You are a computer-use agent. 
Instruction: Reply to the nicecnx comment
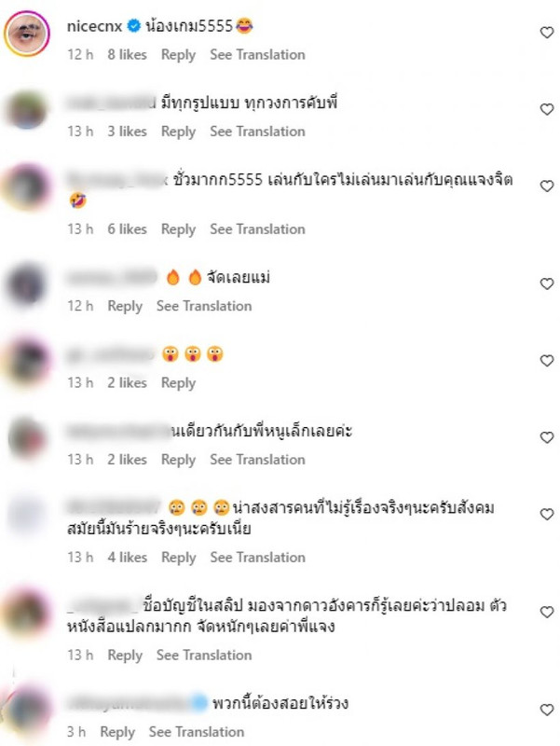click(x=178, y=55)
